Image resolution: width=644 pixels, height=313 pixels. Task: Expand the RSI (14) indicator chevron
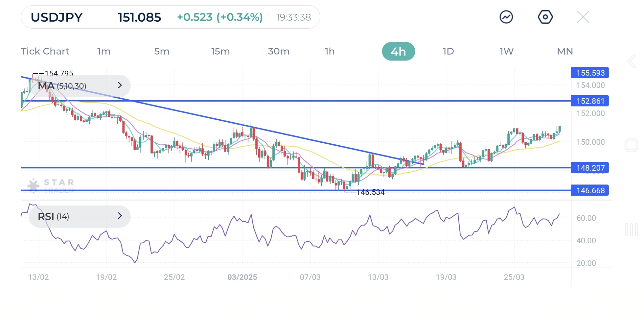(x=120, y=216)
